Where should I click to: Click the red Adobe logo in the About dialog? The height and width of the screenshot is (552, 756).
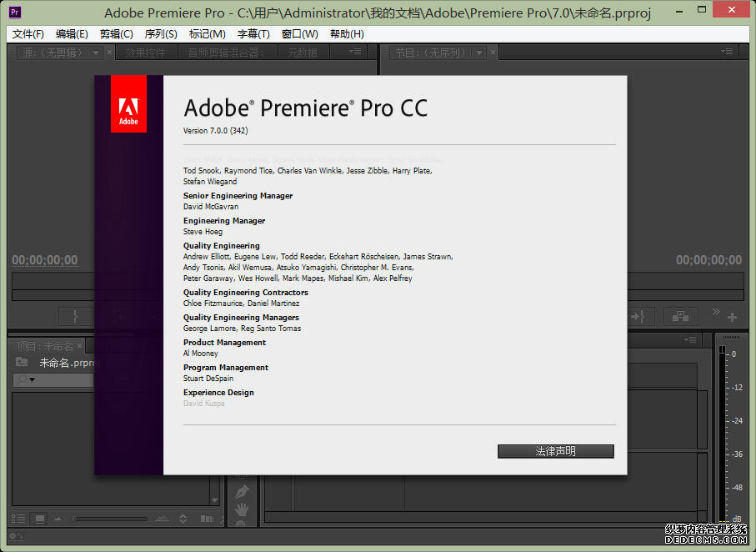click(x=128, y=103)
